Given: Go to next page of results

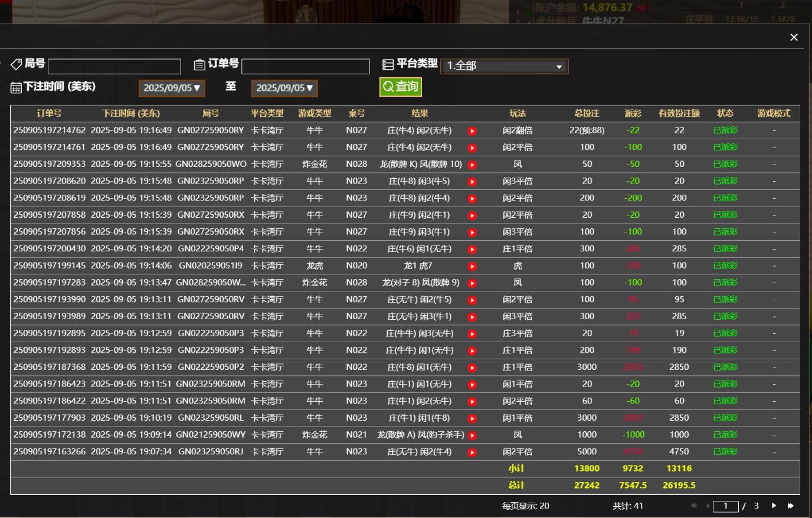Looking at the screenshot, I should click(774, 506).
